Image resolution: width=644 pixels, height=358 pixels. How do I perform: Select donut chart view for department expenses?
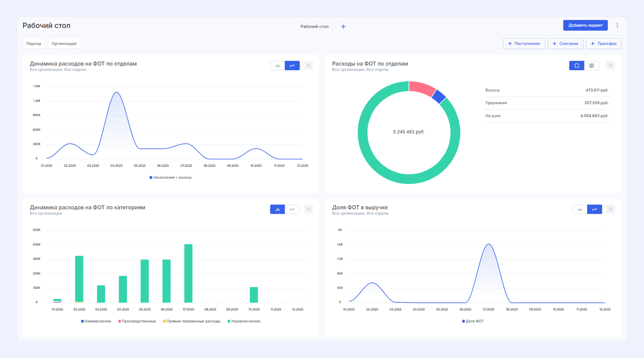pyautogui.click(x=577, y=66)
